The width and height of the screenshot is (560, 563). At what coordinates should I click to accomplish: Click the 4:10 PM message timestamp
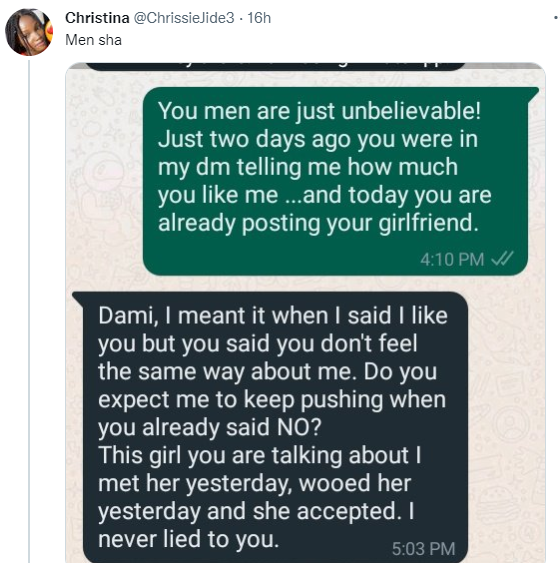tap(452, 259)
